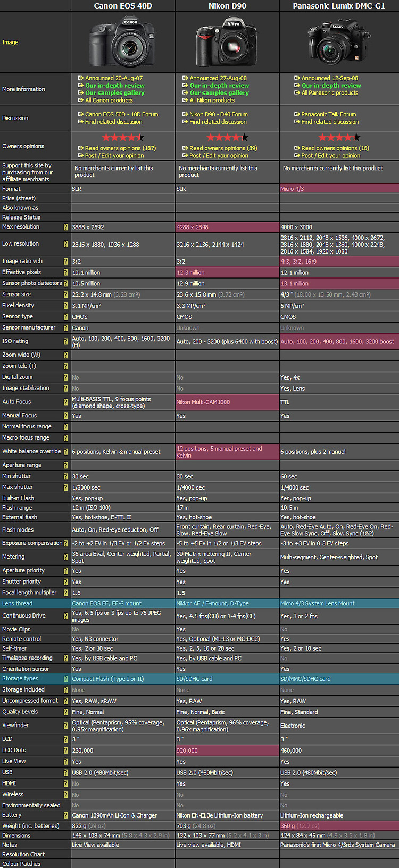Click the Canon EOS 40D star rating
The height and width of the screenshot is (868, 399).
pyautogui.click(x=123, y=138)
